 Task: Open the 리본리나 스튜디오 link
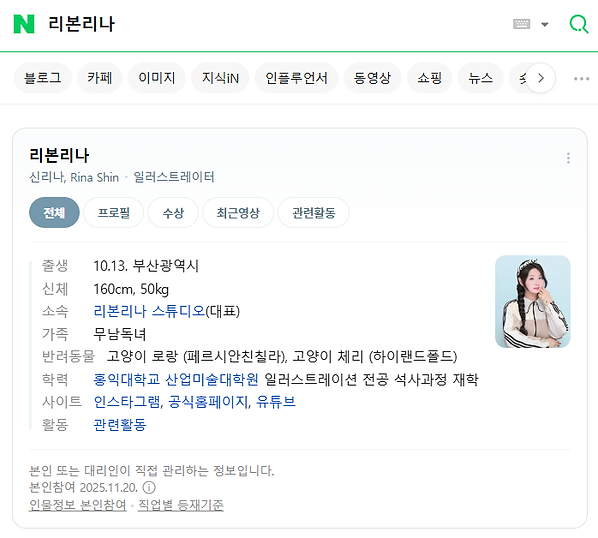click(150, 311)
